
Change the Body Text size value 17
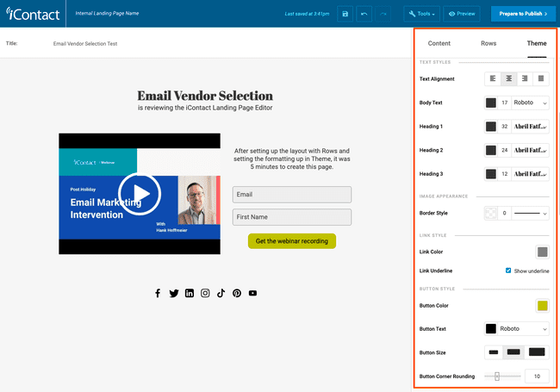[504, 103]
